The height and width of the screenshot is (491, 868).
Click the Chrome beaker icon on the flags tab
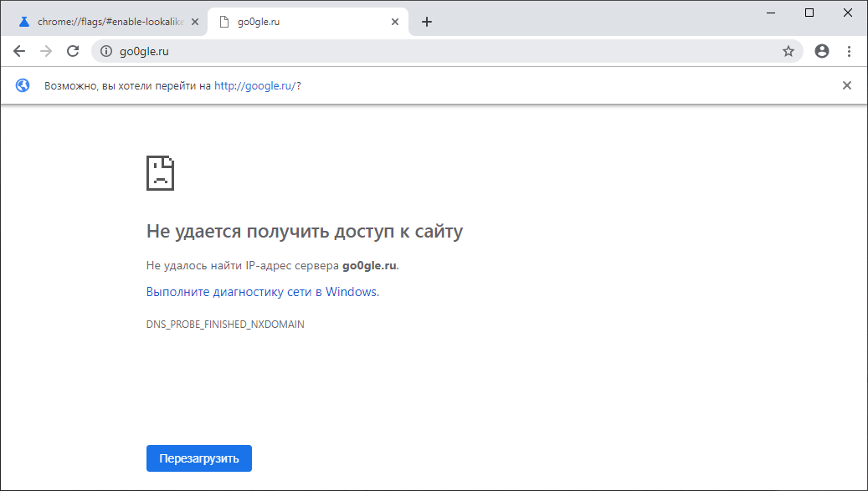pyautogui.click(x=23, y=22)
